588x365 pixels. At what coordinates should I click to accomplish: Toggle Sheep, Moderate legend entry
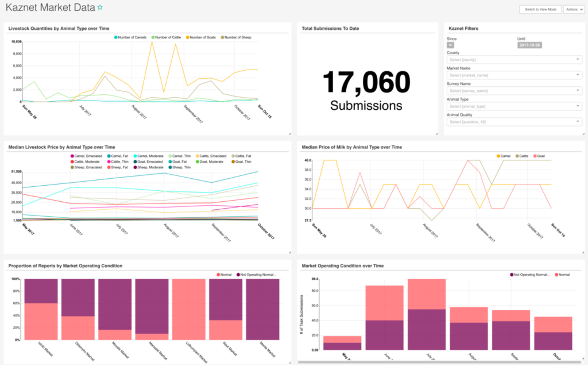point(148,167)
